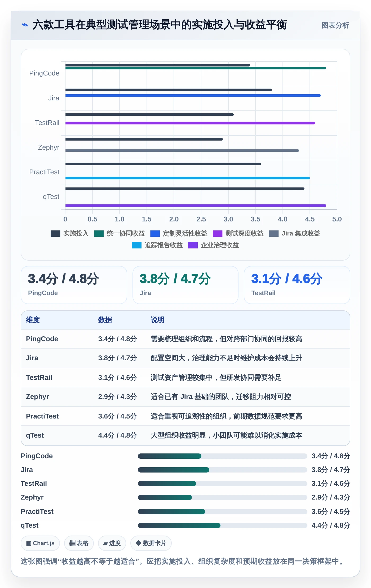
Task: Click the Zephyr progress bar
Action: [223, 497]
